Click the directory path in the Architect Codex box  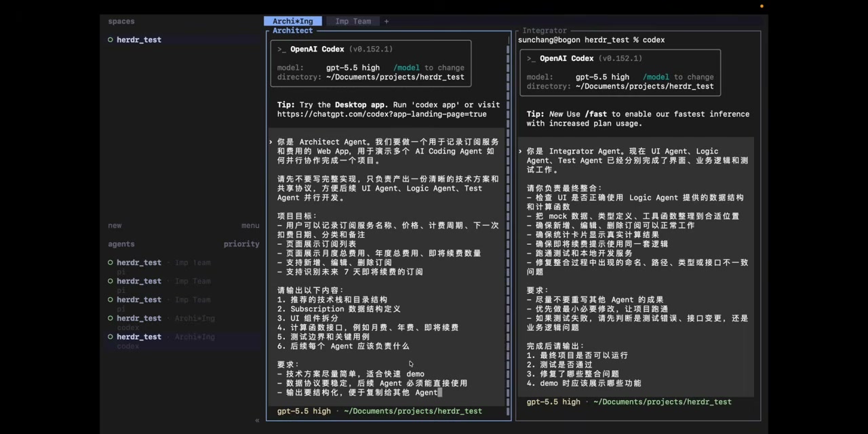(x=395, y=77)
